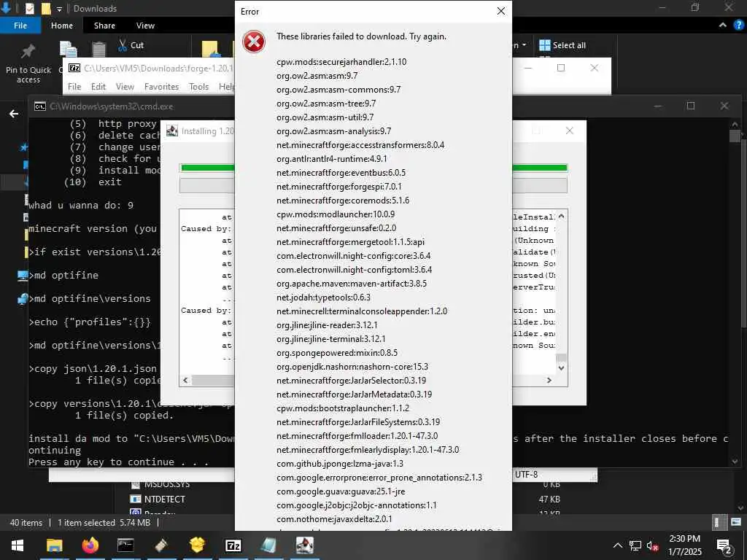This screenshot has width=747, height=560.
Task: Click '1 item selected 5.74 MB' status
Action: [104, 523]
